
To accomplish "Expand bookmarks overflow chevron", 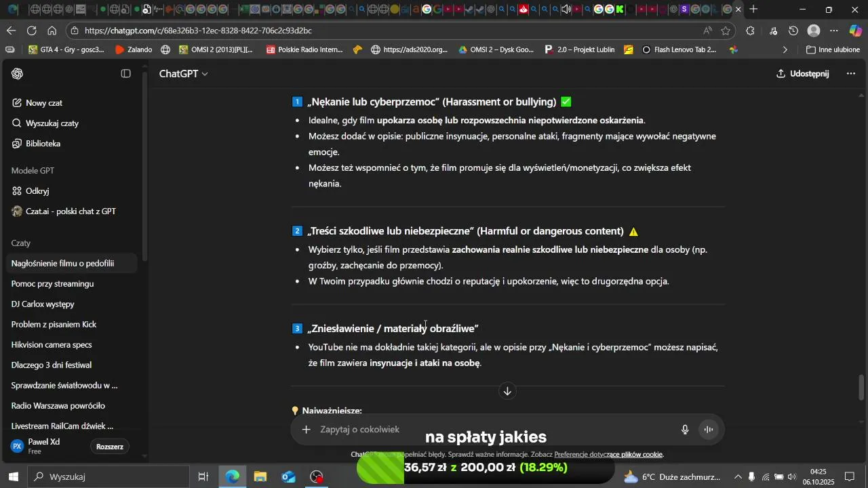I will point(785,49).
